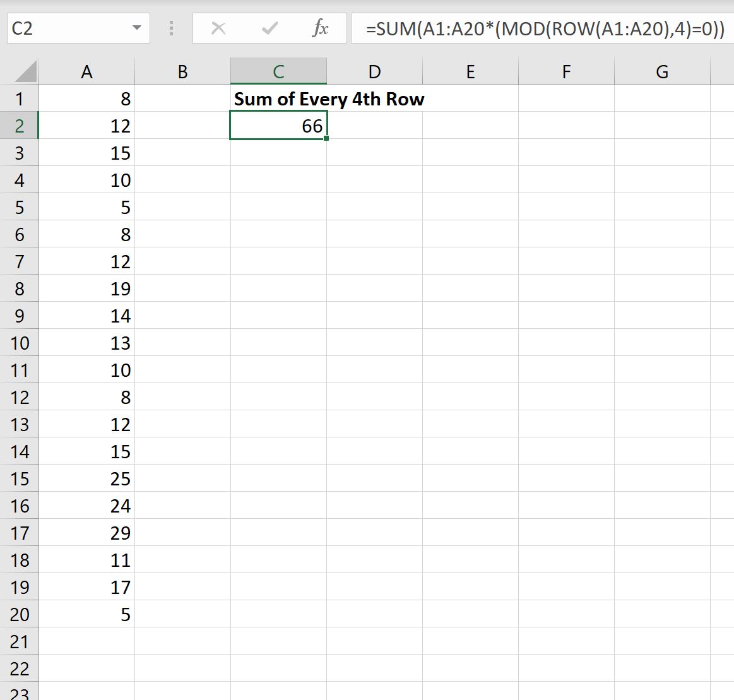734x700 pixels.
Task: Select cell A8 with value 19
Action: pyautogui.click(x=86, y=288)
